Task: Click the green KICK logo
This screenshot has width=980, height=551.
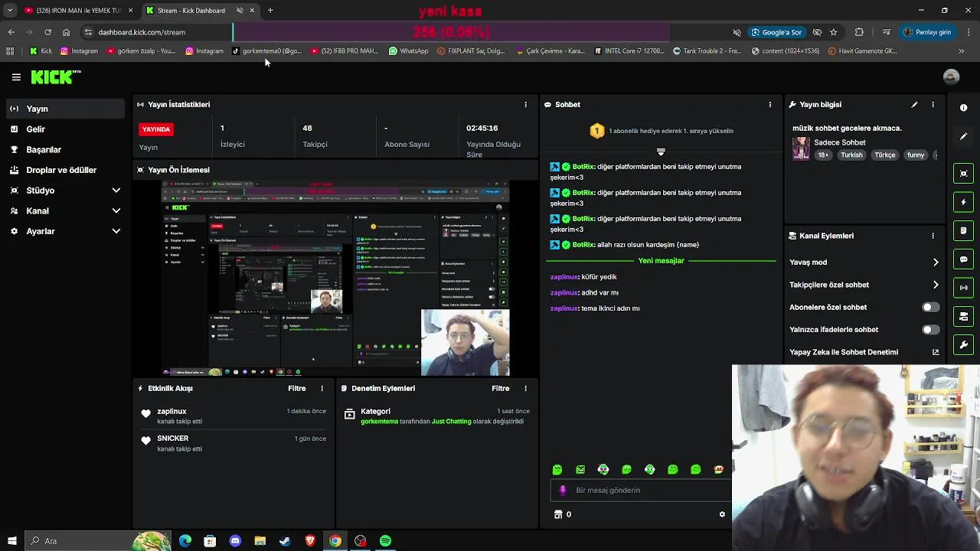Action: [55, 77]
